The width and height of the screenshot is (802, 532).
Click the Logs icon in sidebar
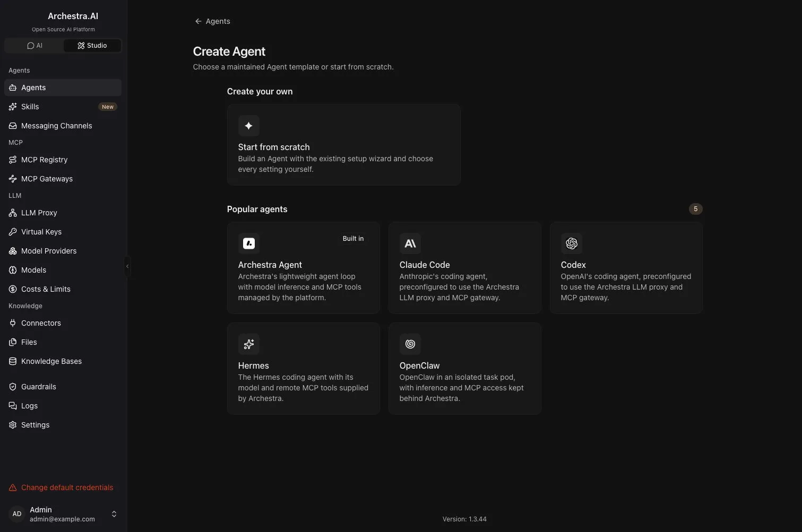(x=13, y=406)
